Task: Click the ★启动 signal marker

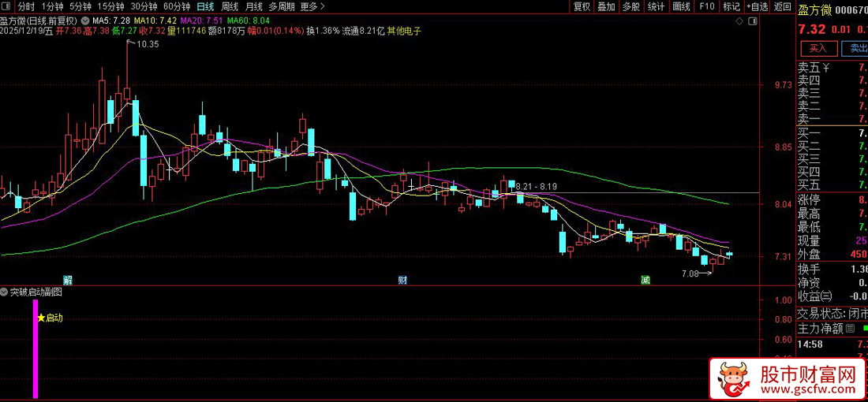Action: coord(50,318)
